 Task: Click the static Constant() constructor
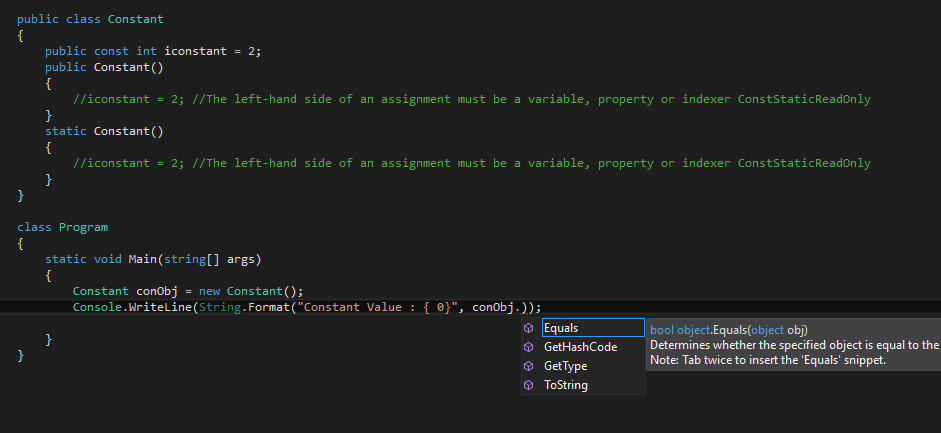(x=104, y=131)
